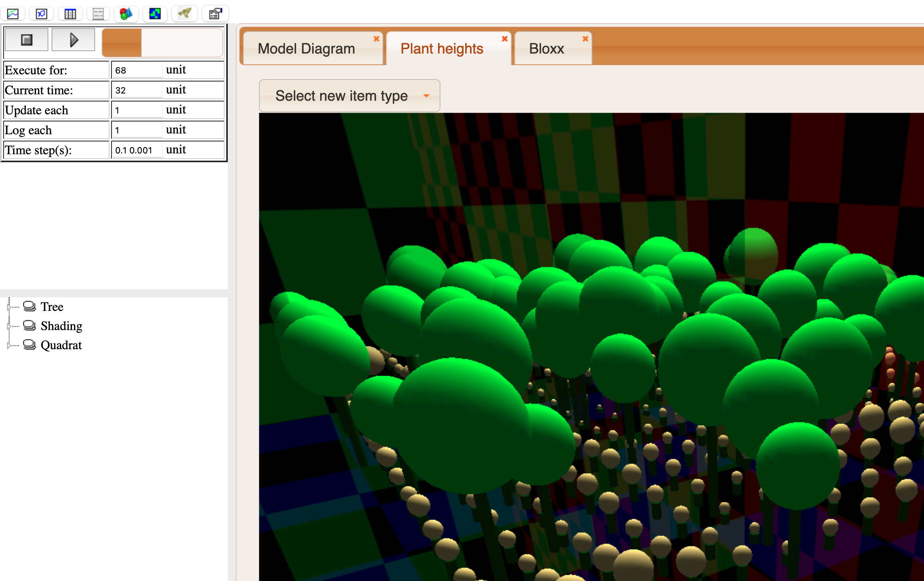Image resolution: width=924 pixels, height=581 pixels.
Task: Open the table display tool
Action: tap(70, 14)
